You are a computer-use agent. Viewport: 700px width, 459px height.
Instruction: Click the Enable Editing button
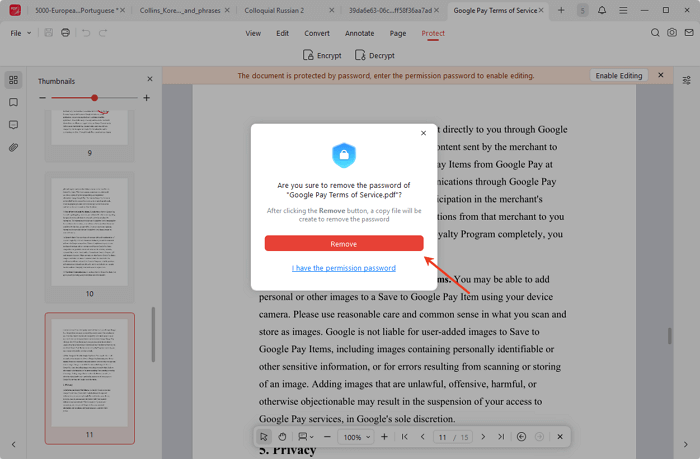tap(619, 75)
